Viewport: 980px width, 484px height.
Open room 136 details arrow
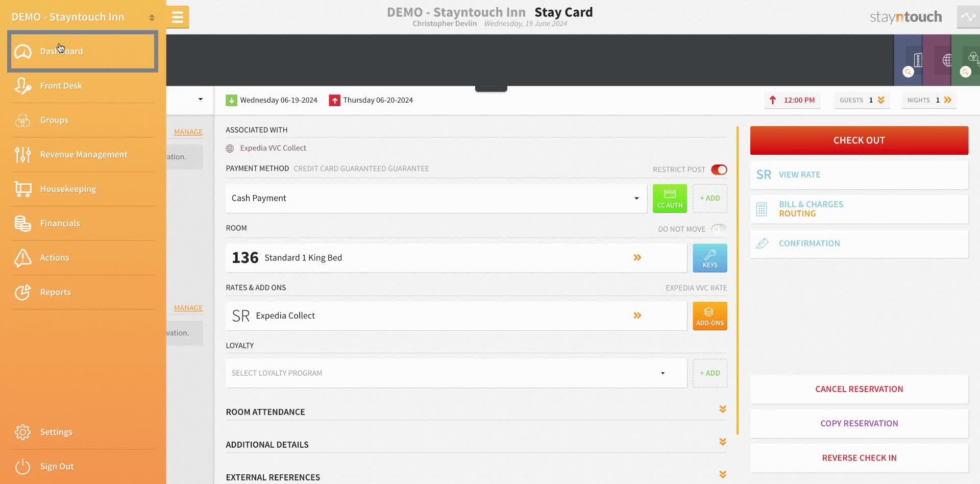638,258
